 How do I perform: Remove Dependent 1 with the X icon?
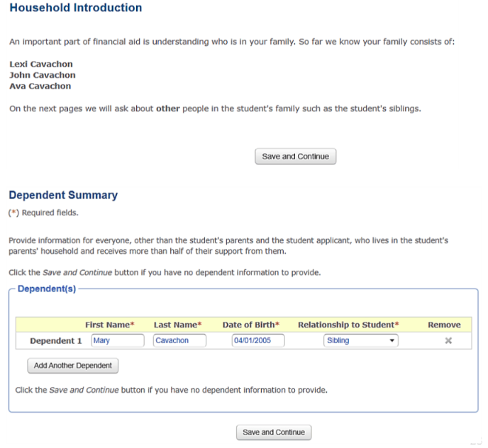pyautogui.click(x=448, y=341)
